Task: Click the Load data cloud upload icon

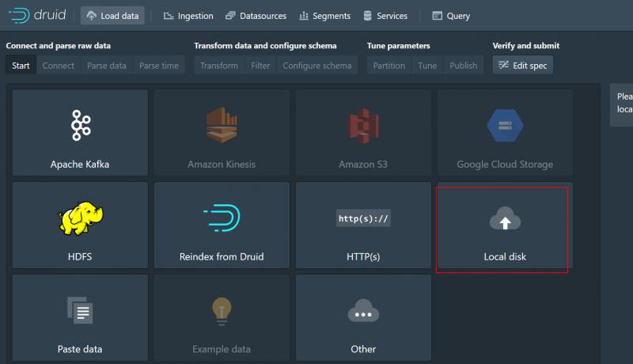Action: point(92,16)
